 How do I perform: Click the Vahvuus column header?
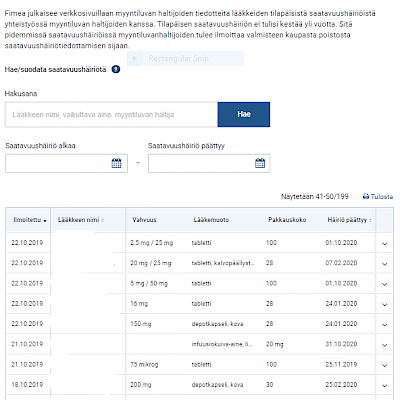point(144,220)
